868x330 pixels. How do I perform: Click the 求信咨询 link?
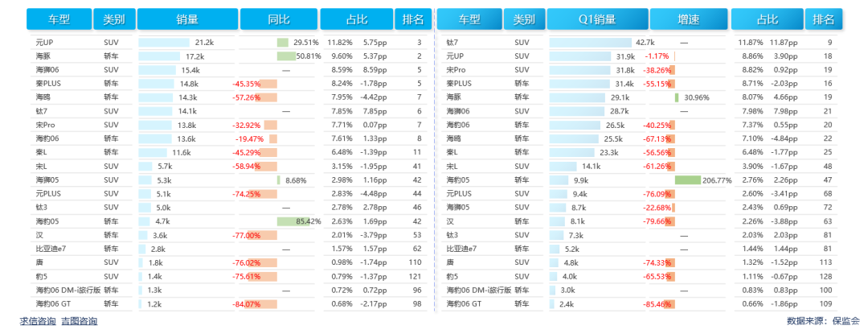38,321
